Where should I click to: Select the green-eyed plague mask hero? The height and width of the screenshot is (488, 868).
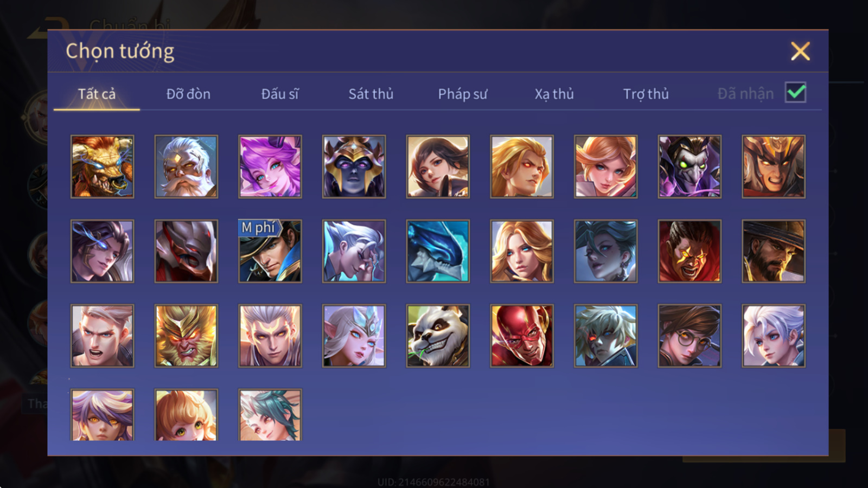point(690,166)
